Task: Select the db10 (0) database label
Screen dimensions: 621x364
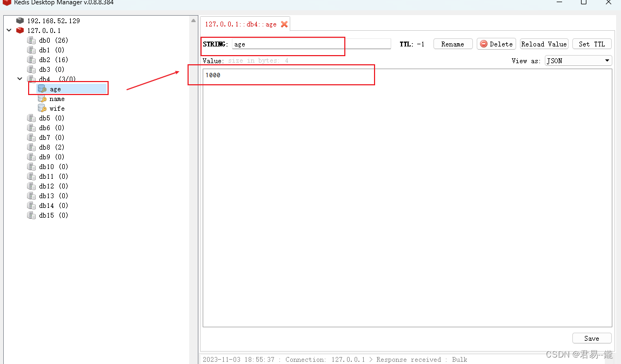Action: 54,166
